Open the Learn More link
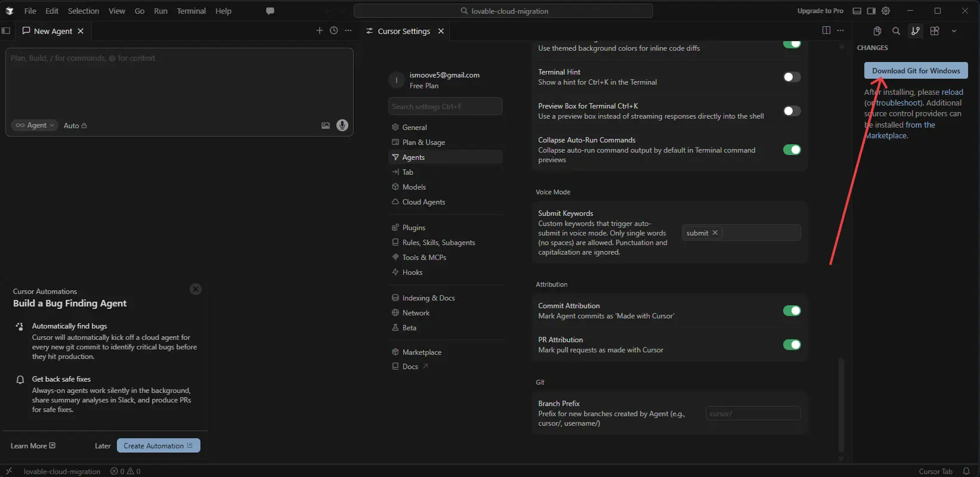 (x=33, y=445)
